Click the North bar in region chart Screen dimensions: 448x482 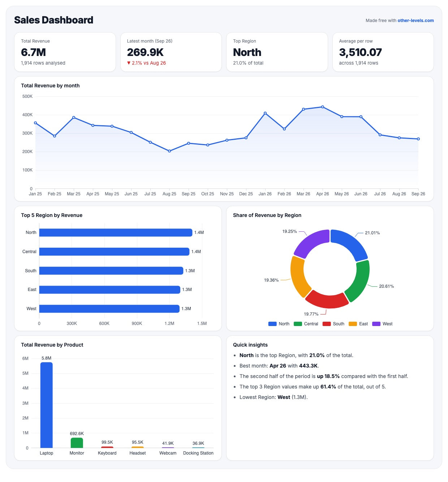116,233
